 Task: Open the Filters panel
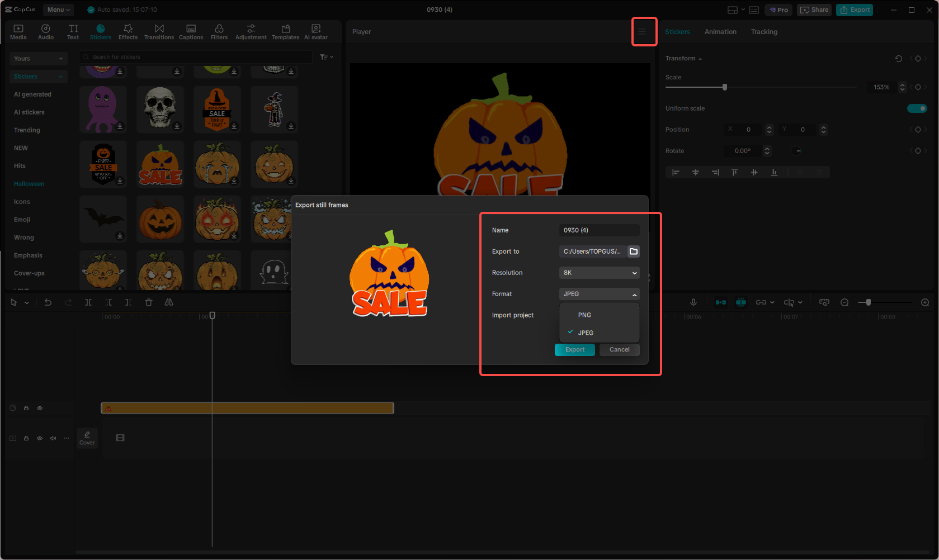tap(219, 32)
